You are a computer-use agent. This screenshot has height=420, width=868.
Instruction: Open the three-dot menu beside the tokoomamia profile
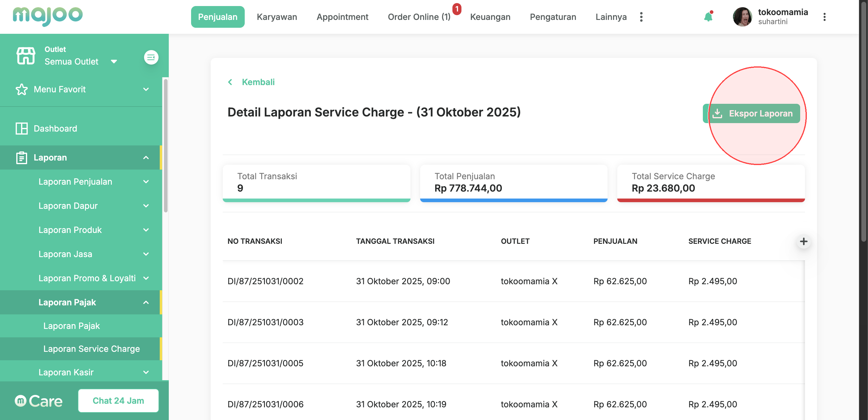tap(824, 17)
